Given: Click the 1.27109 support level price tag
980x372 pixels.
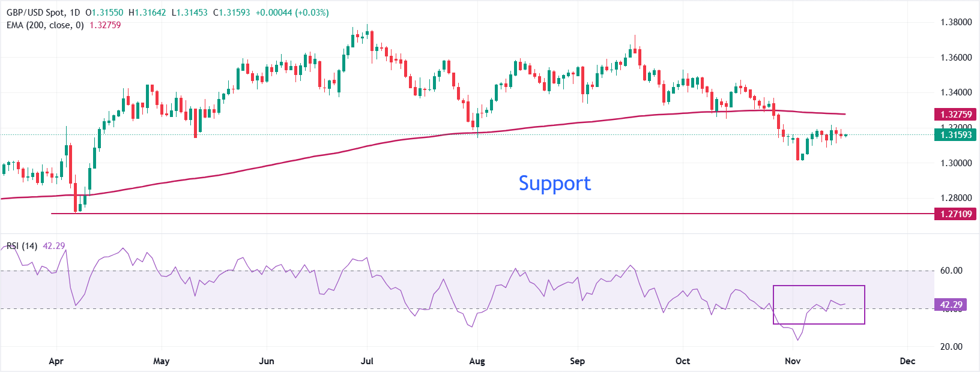Looking at the screenshot, I should tap(955, 214).
